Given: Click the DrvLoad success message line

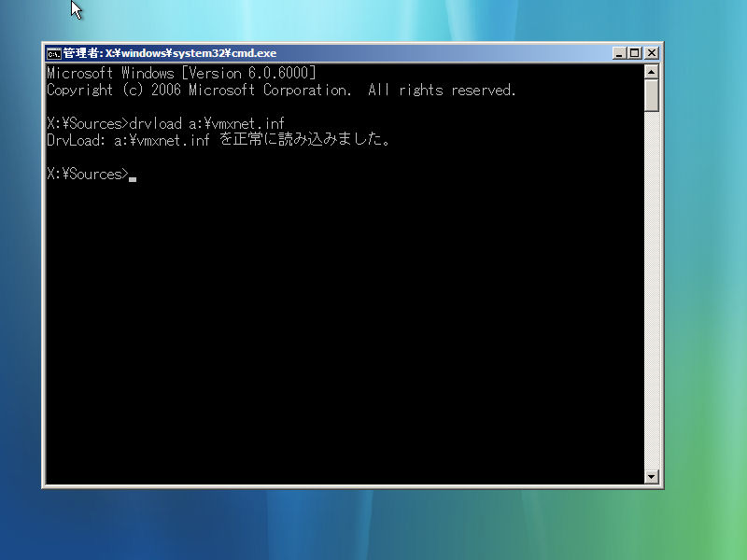Looking at the screenshot, I should click(218, 140).
